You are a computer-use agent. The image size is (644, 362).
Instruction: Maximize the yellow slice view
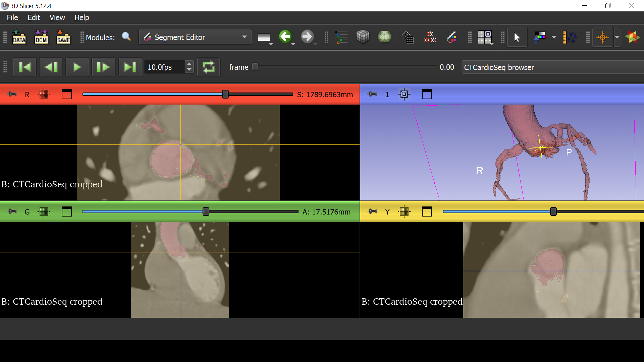click(x=427, y=212)
